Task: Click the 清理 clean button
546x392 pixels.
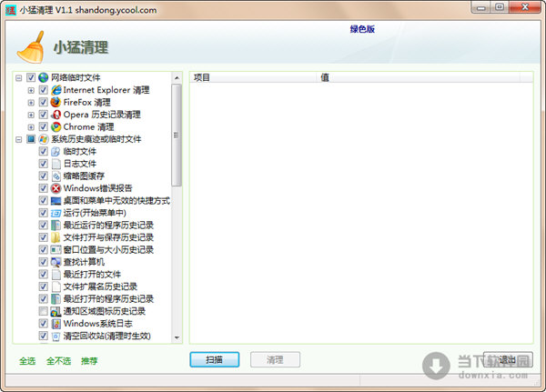Action: coord(275,359)
